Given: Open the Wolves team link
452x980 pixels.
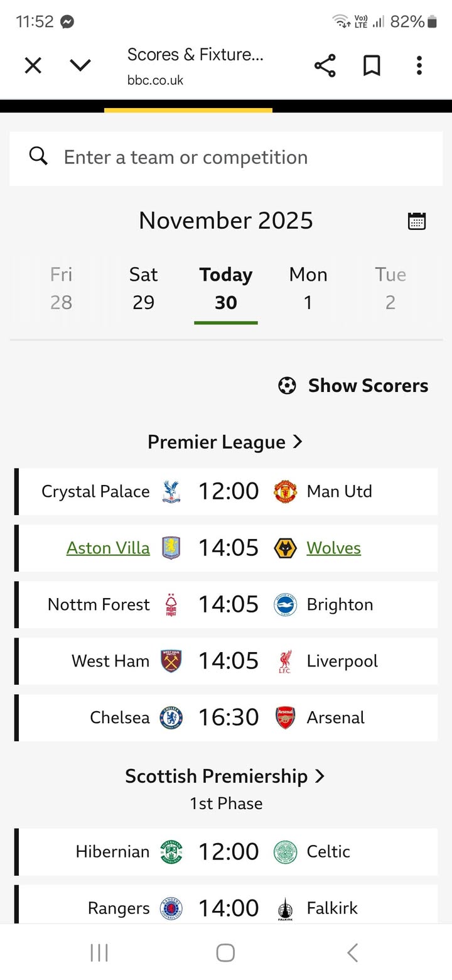Looking at the screenshot, I should click(333, 548).
